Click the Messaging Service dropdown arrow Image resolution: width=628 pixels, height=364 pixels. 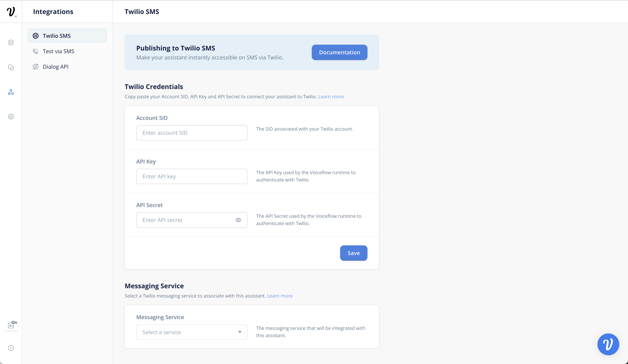point(240,332)
